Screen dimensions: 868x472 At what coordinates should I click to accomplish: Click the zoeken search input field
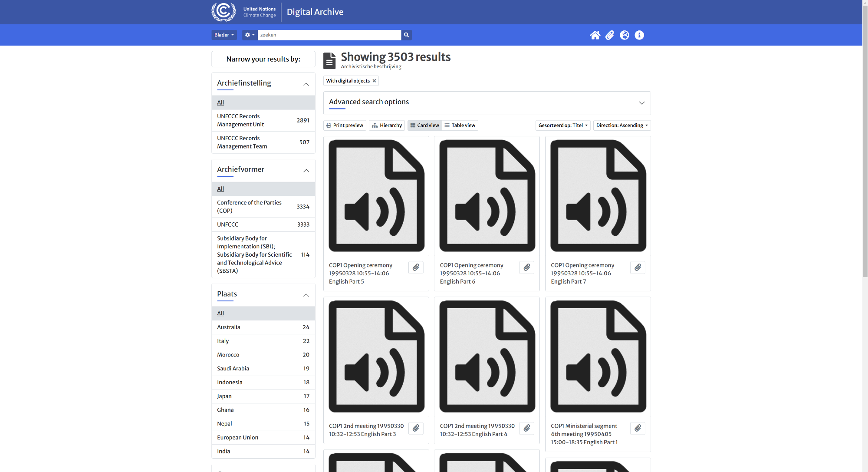(329, 35)
